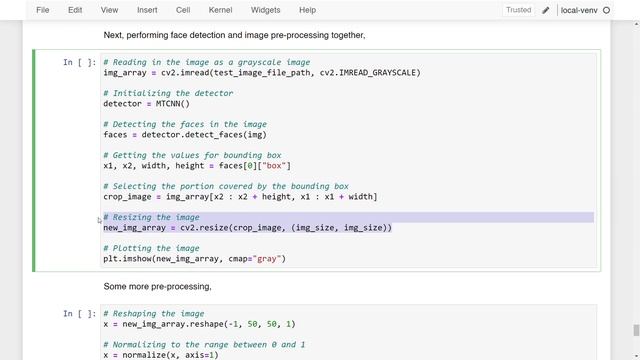Image resolution: width=640 pixels, height=360 pixels.
Task: Click the 'detector = MTCNN()' line
Action: click(x=147, y=104)
